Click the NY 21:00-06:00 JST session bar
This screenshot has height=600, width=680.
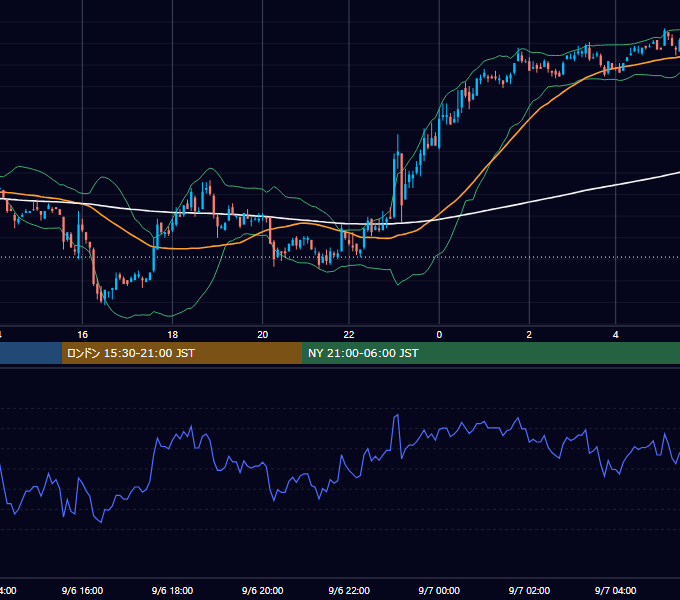tap(491, 353)
